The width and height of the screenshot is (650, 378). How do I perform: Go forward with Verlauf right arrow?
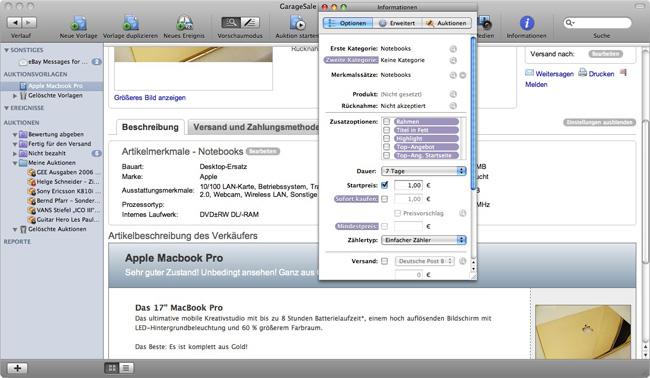pyautogui.click(x=29, y=22)
